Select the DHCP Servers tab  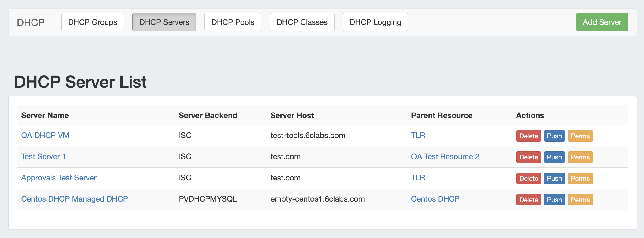click(164, 22)
